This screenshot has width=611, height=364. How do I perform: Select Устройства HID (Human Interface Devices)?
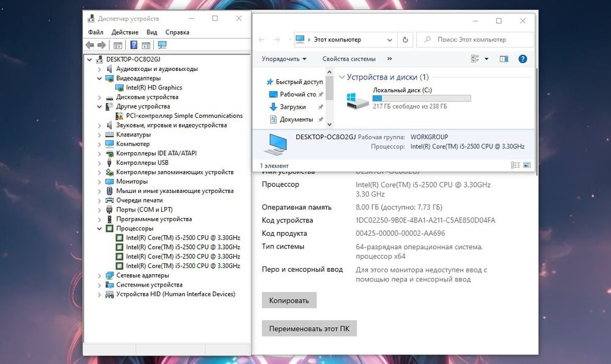pyautogui.click(x=175, y=294)
